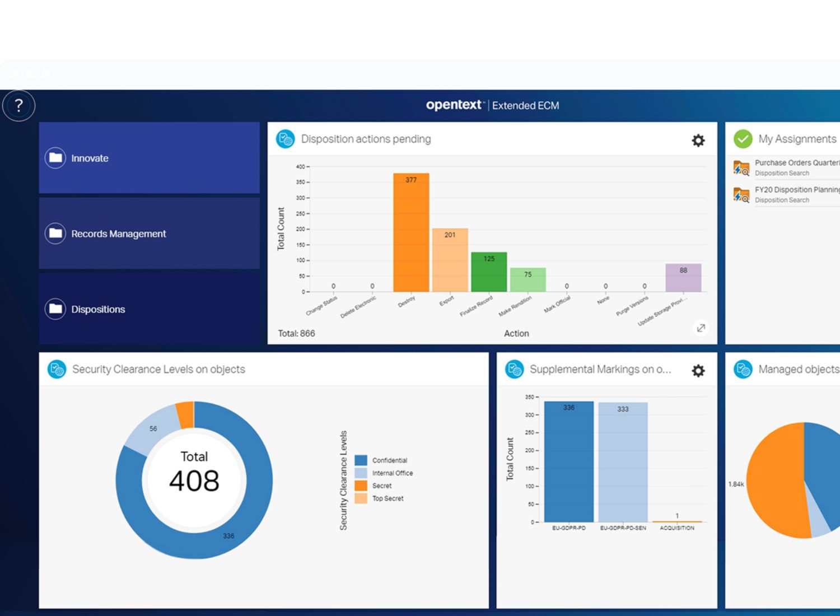
Task: Click the green My Assignments checkmark icon
Action: tap(743, 139)
